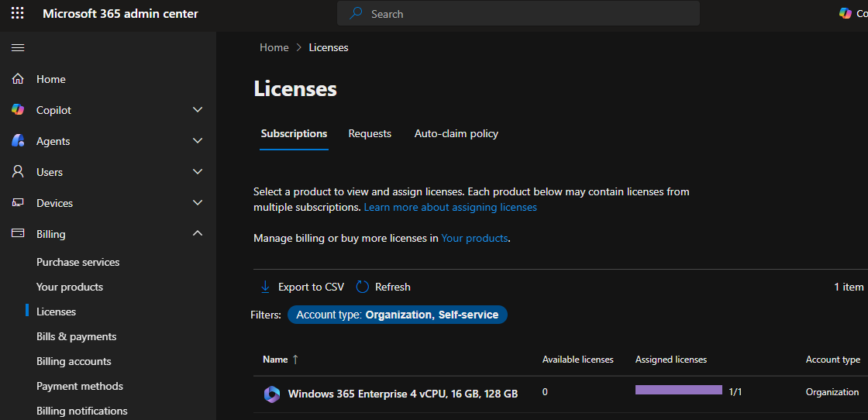Click the Devices icon in sidebar
Image resolution: width=868 pixels, height=420 pixels.
pos(18,203)
